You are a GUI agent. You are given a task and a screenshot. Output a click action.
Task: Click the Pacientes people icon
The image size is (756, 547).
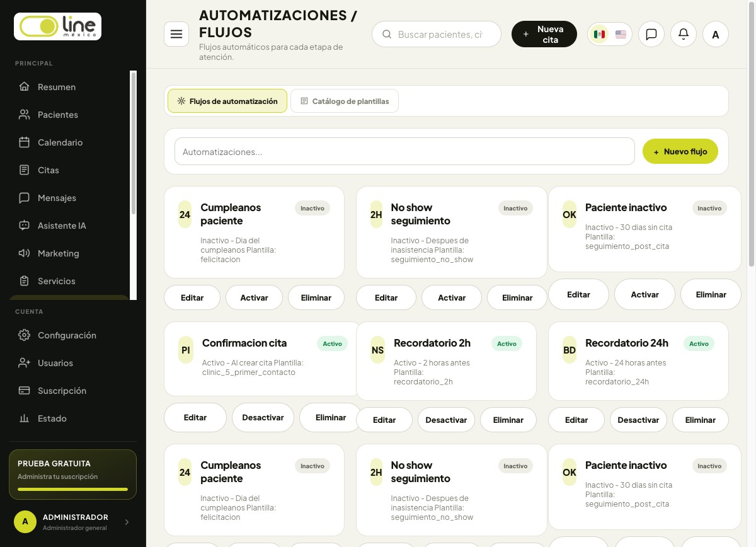[24, 115]
